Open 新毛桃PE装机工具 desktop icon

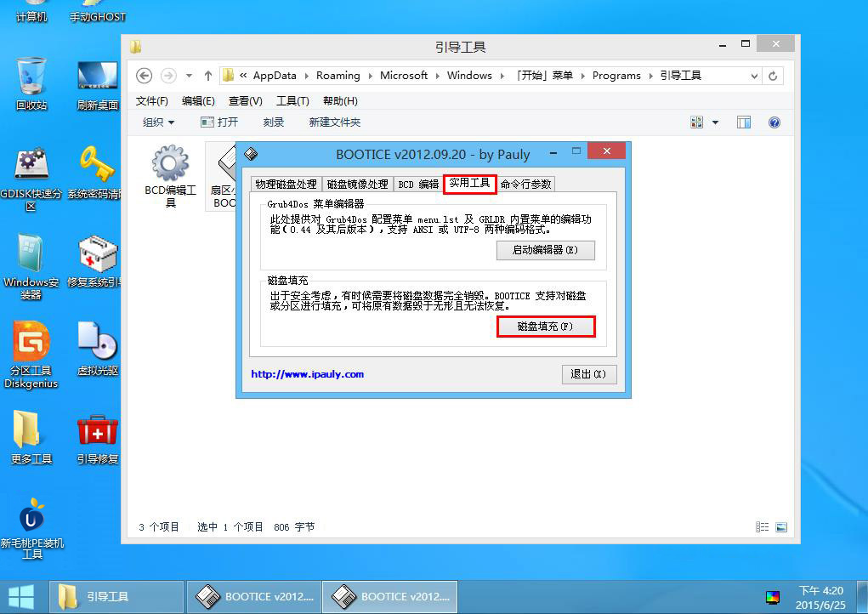pos(31,528)
